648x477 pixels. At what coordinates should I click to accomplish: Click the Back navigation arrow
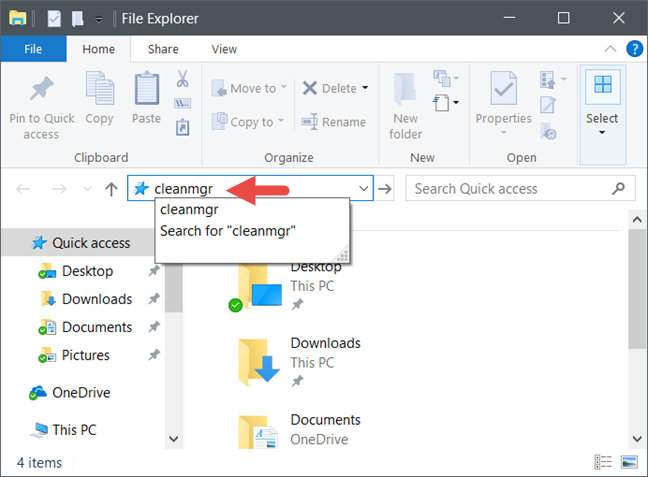tap(23, 189)
